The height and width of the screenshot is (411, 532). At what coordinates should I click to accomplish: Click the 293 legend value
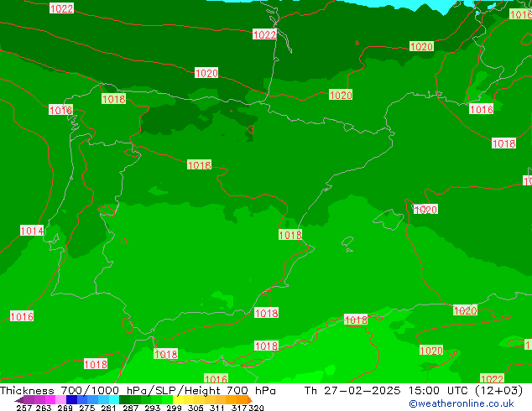point(153,408)
